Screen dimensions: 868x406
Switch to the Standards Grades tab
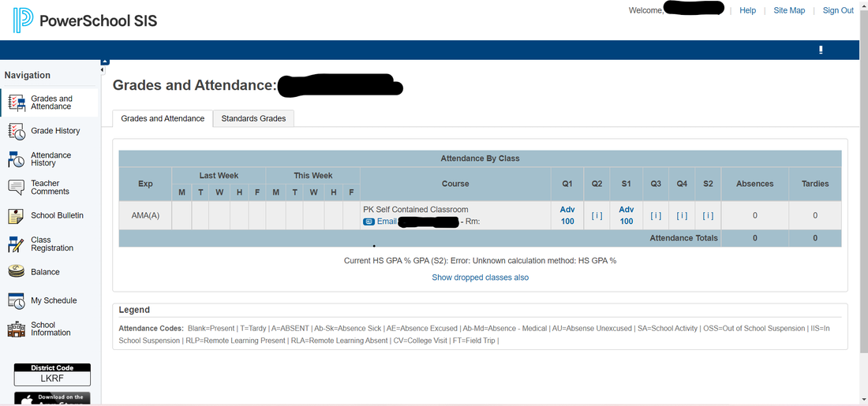[x=253, y=118]
